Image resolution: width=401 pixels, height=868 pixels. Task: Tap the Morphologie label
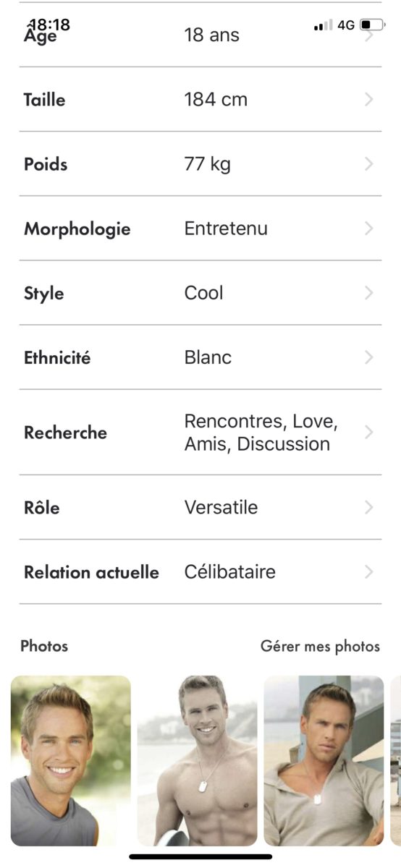77,230
